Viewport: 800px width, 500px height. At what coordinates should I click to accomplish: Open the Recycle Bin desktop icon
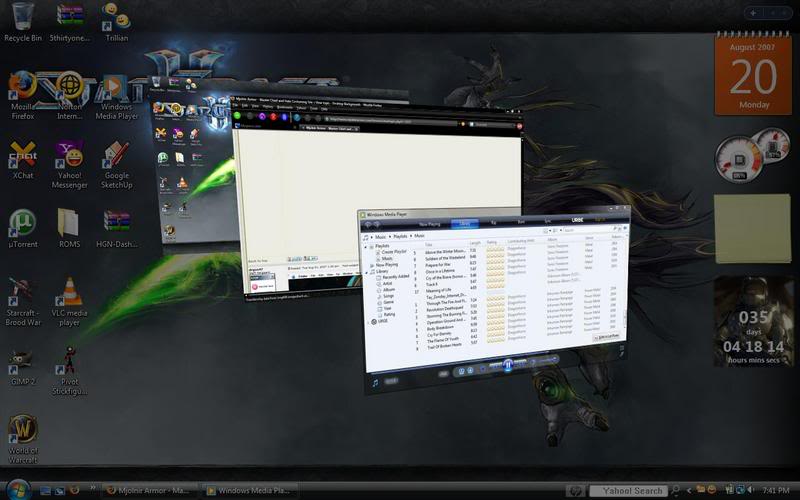pyautogui.click(x=22, y=21)
